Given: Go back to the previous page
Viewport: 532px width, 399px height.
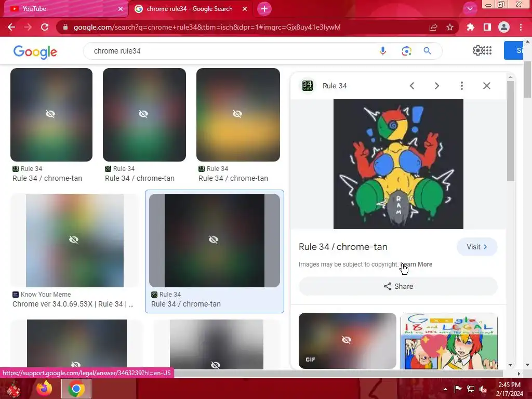Looking at the screenshot, I should pos(11,27).
